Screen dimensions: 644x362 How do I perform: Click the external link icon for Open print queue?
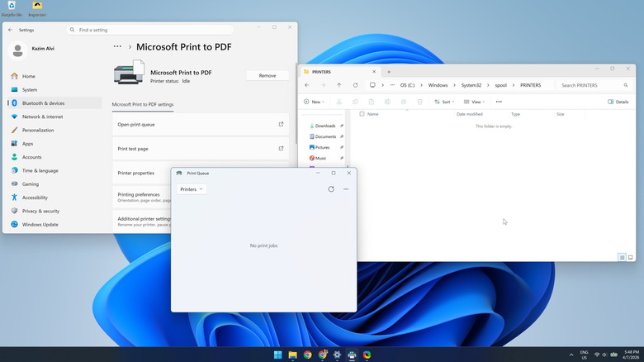pyautogui.click(x=281, y=124)
